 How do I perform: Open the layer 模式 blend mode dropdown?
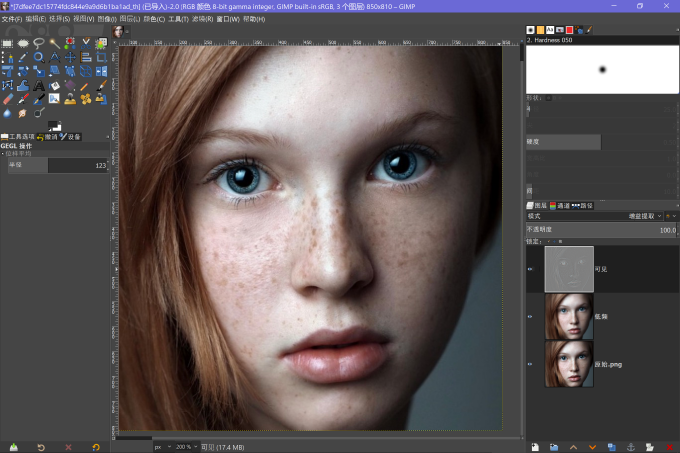tap(595, 216)
